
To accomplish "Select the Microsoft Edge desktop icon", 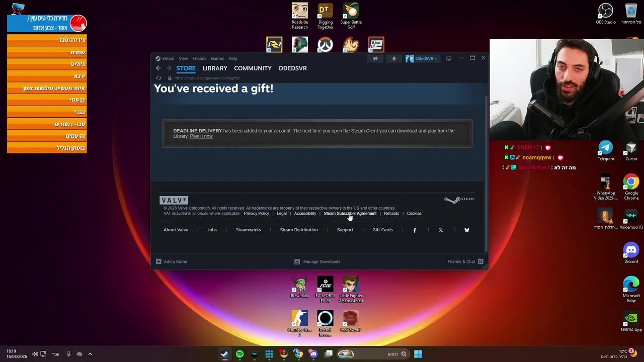I will pyautogui.click(x=631, y=290).
